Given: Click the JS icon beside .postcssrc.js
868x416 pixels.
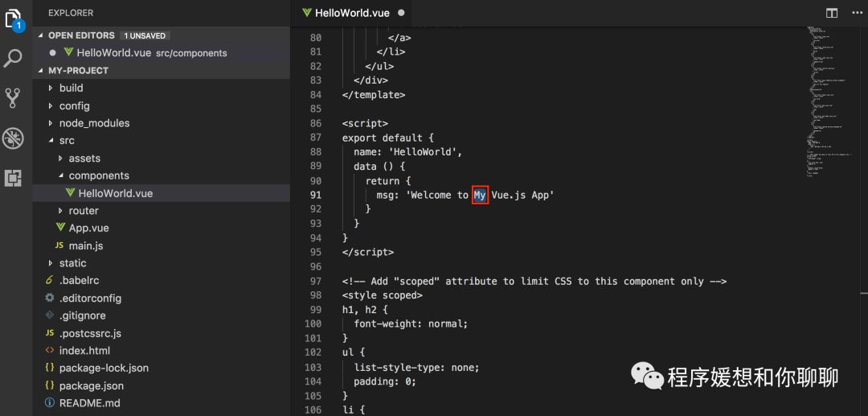Looking at the screenshot, I should click(x=50, y=333).
